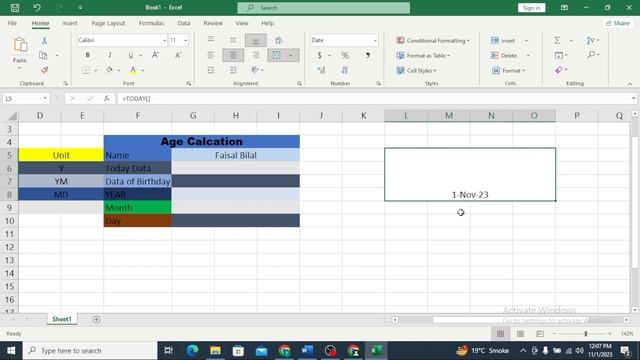Image resolution: width=640 pixels, height=360 pixels.
Task: Switch to Page Layout view in status bar
Action: [x=520, y=333]
